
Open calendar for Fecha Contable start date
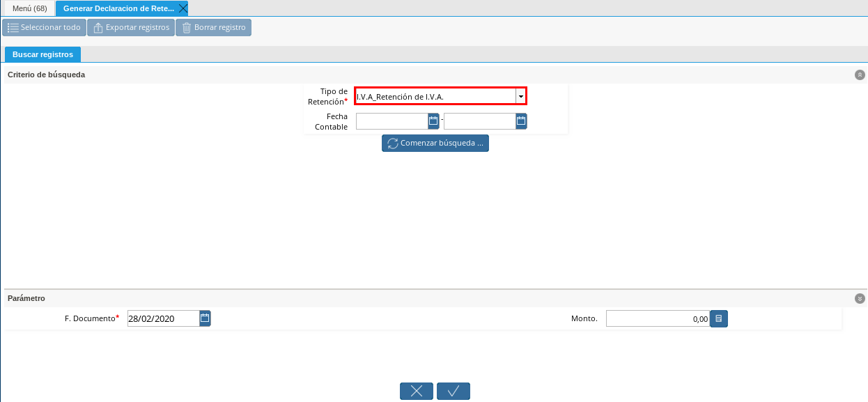tap(433, 121)
